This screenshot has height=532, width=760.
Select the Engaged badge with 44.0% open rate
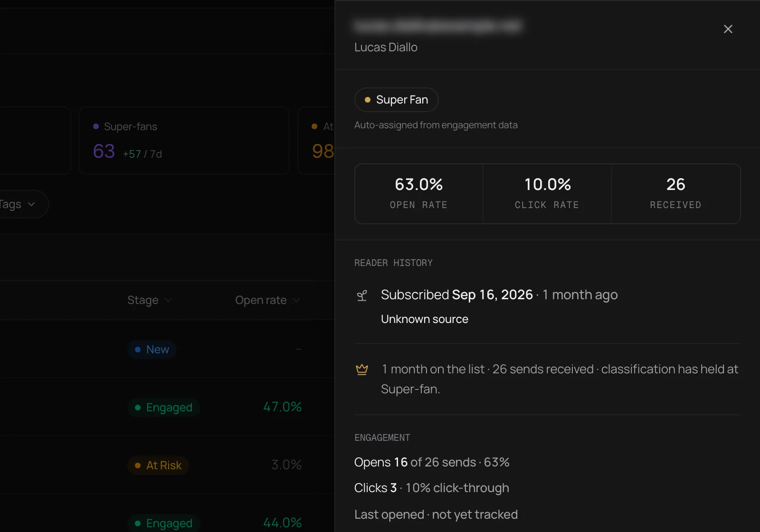click(164, 523)
